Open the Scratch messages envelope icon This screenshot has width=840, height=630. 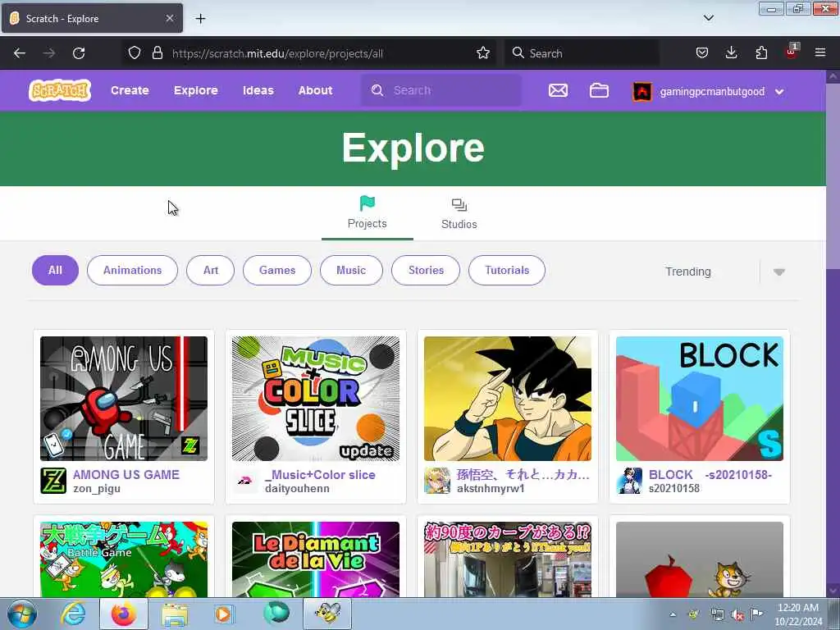pos(558,90)
